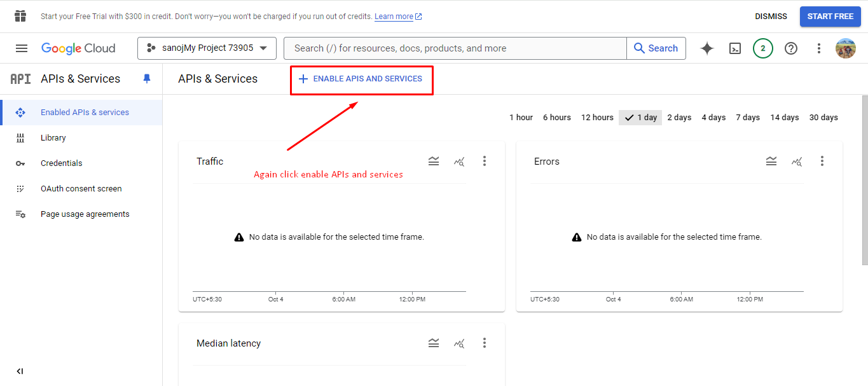868x386 pixels.
Task: Open Traffic chart three-dot options menu
Action: 485,162
